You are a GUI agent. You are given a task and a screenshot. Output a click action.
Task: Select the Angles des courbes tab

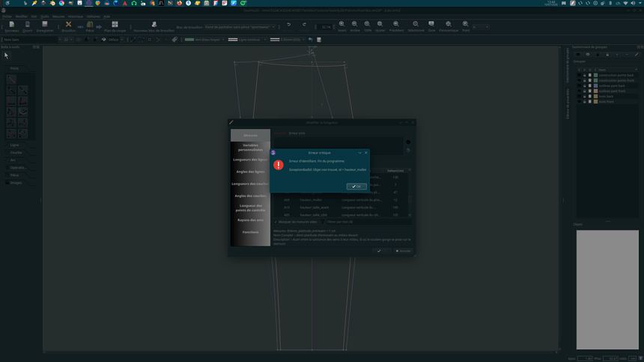[x=250, y=196]
